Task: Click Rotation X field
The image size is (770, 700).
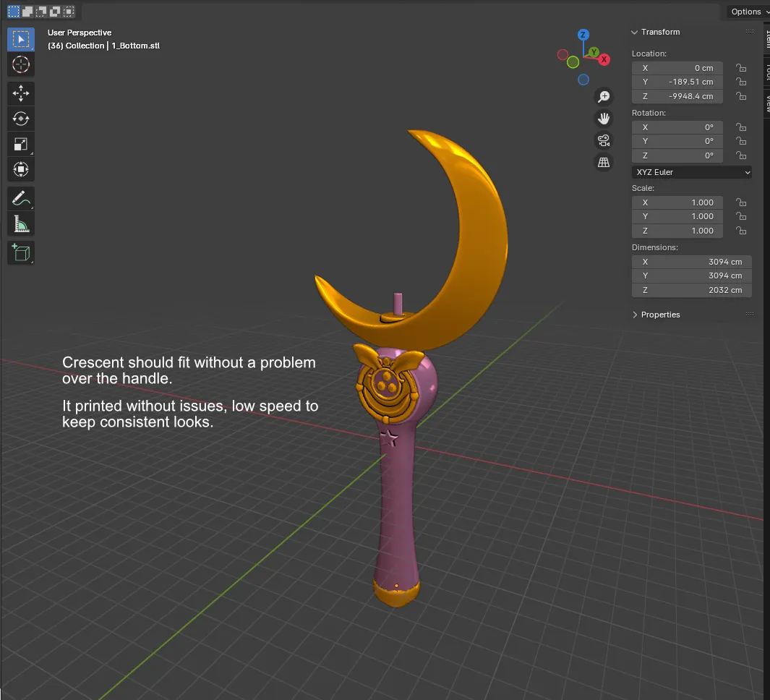Action: [677, 127]
